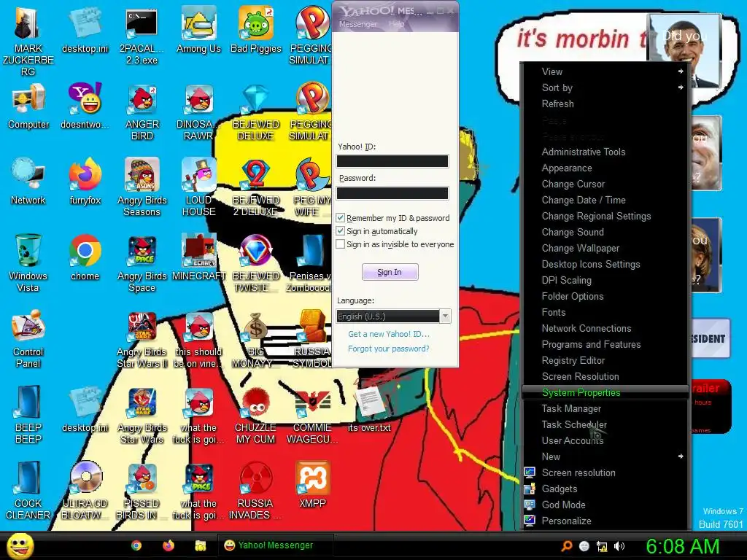Open the LOUD HOUSE desktop icon
747x560 pixels.
198,187
